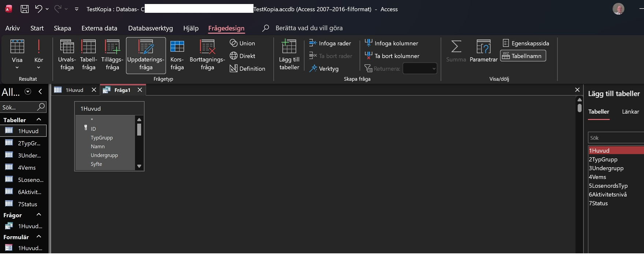Collapse the Tabeller group in navigation pane
The image size is (644, 256).
tap(39, 120)
